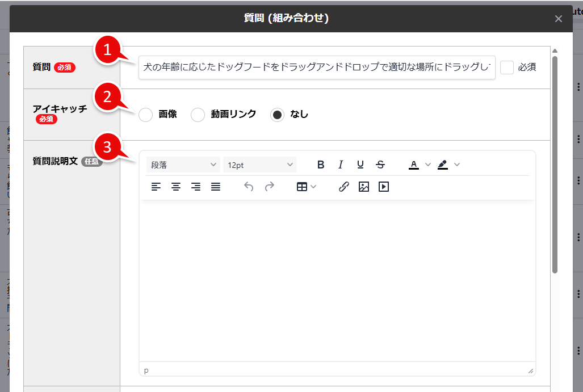The width and height of the screenshot is (583, 392).
Task: Open the table insertion dropdown
Action: tap(306, 186)
